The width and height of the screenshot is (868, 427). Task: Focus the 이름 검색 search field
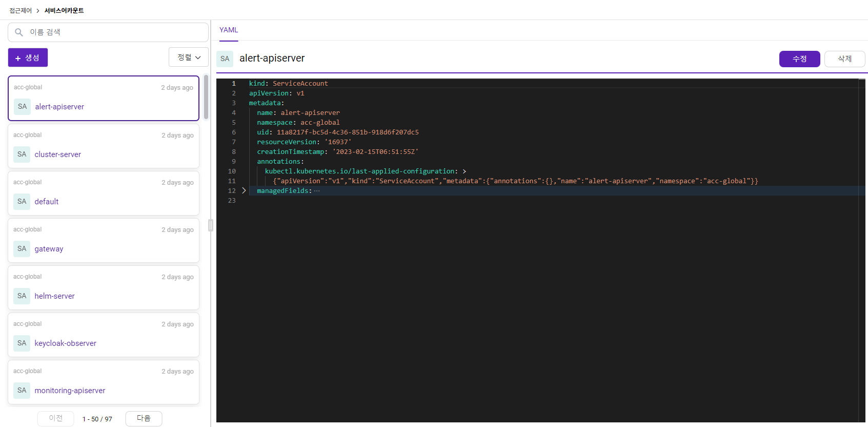108,32
